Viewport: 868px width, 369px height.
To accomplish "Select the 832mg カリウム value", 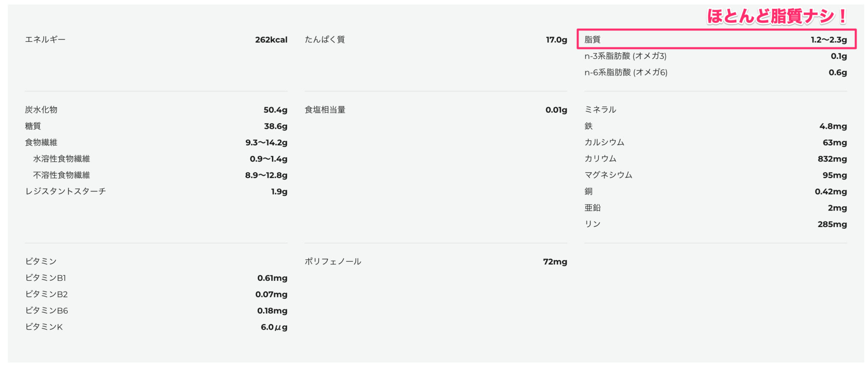I will tap(832, 159).
